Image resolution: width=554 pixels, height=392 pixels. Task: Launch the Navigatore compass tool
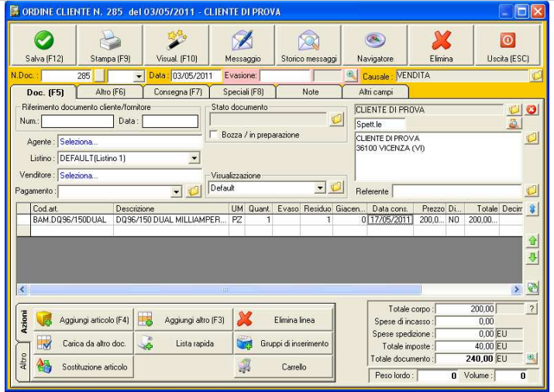coord(375,45)
